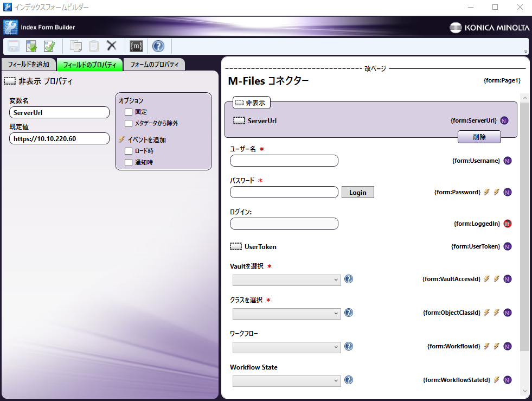Click the Copy toolbar icon
Screen dimensions: 532x401
pos(76,46)
